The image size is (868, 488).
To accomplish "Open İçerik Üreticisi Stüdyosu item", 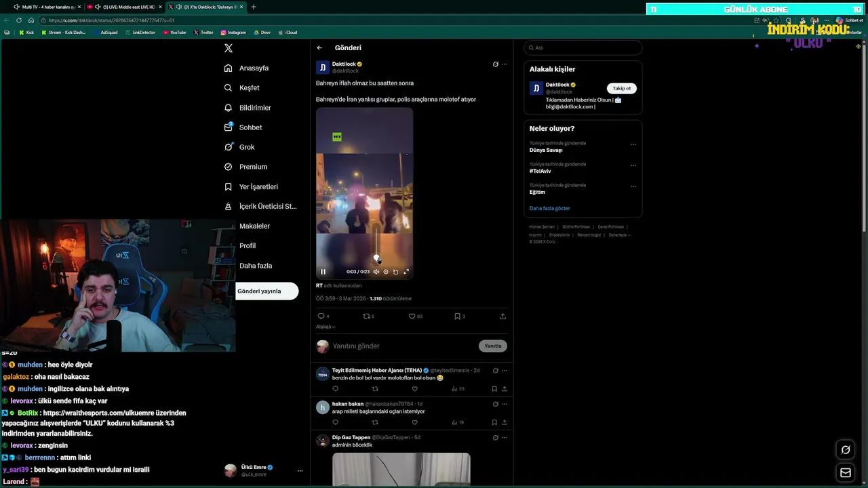I will (260, 206).
